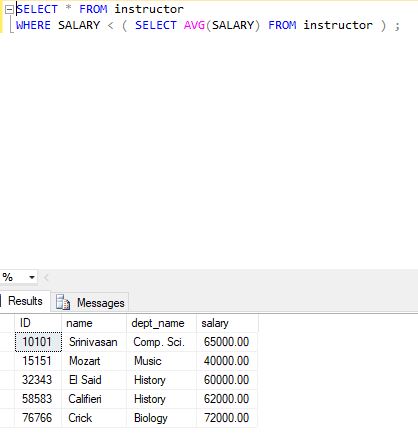Select the 40000.00 salary cell
The width and height of the screenshot is (418, 447).
[x=227, y=361]
